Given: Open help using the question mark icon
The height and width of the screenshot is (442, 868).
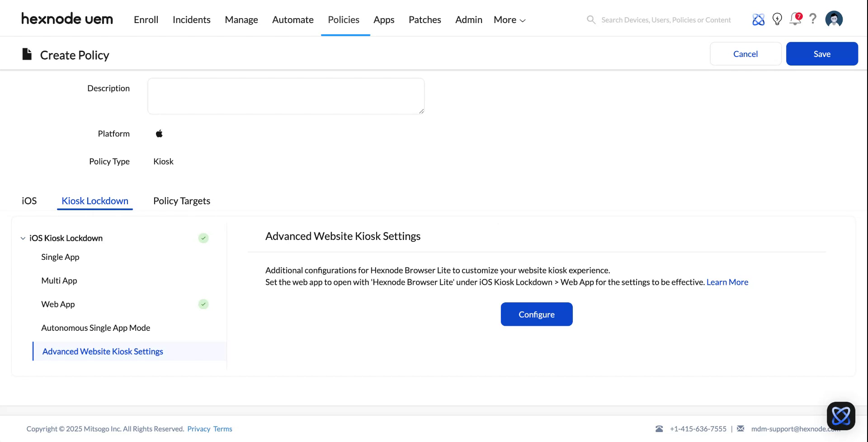Looking at the screenshot, I should (813, 19).
